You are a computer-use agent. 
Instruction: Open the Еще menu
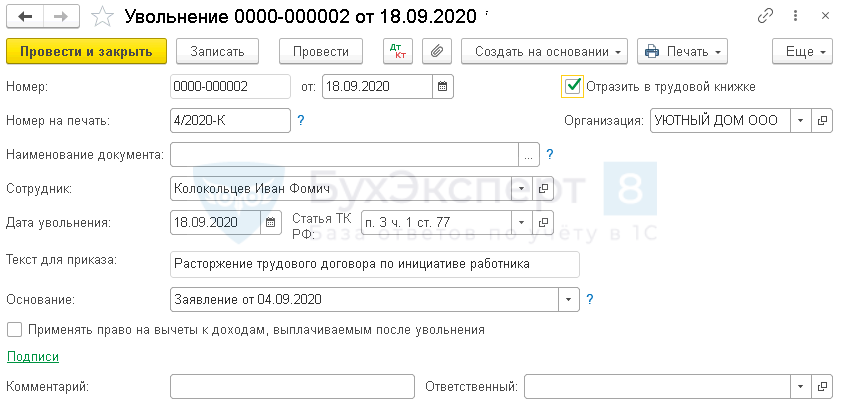click(x=802, y=51)
